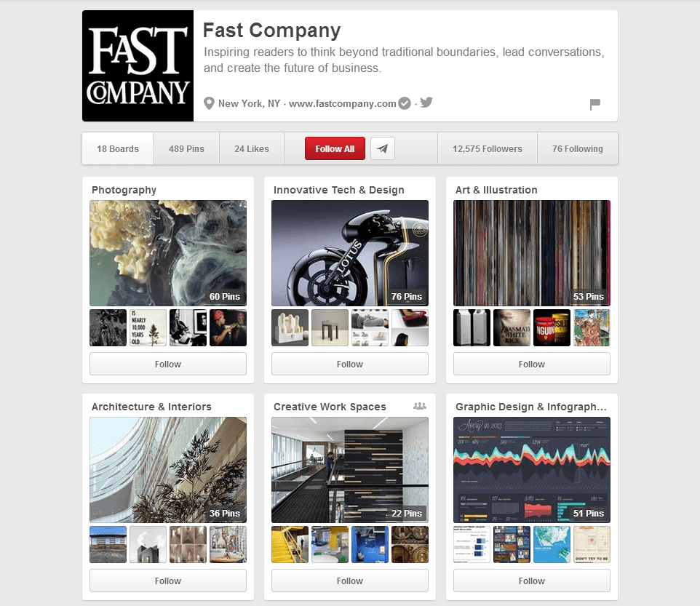Click the Fast Company logo image

pyautogui.click(x=138, y=66)
